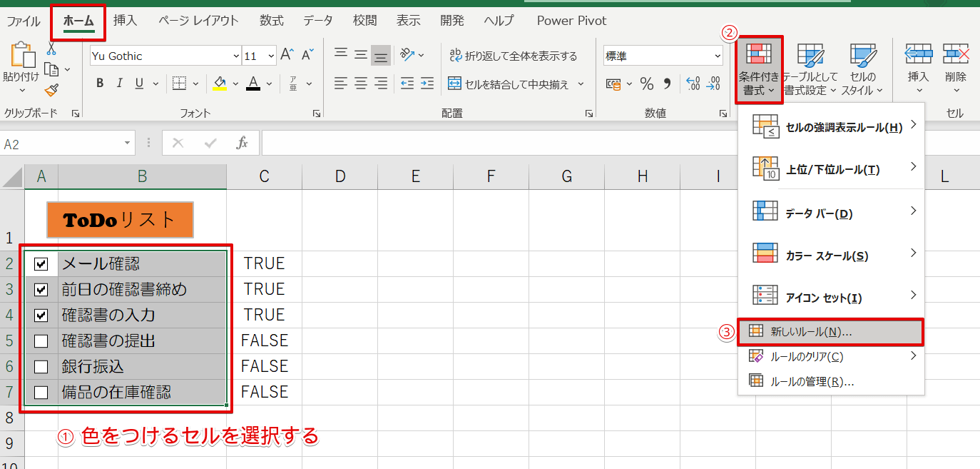Image resolution: width=980 pixels, height=469 pixels.
Task: Click the Insert Function fx icon
Action: coord(243,143)
